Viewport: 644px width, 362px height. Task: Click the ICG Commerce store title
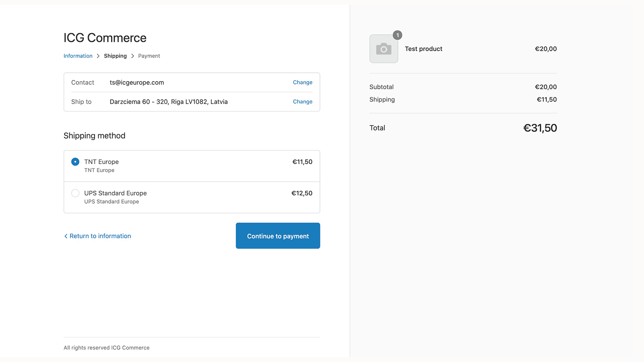105,37
